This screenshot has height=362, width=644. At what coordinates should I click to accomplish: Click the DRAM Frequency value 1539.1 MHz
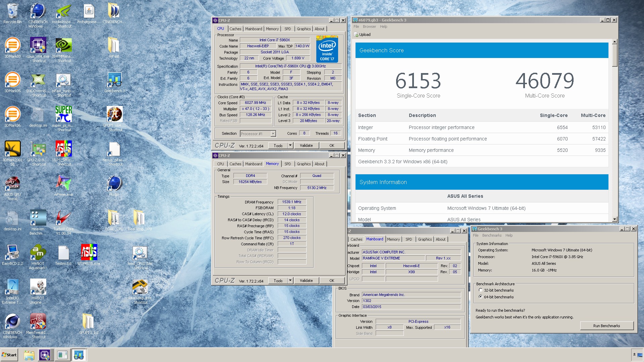point(291,202)
